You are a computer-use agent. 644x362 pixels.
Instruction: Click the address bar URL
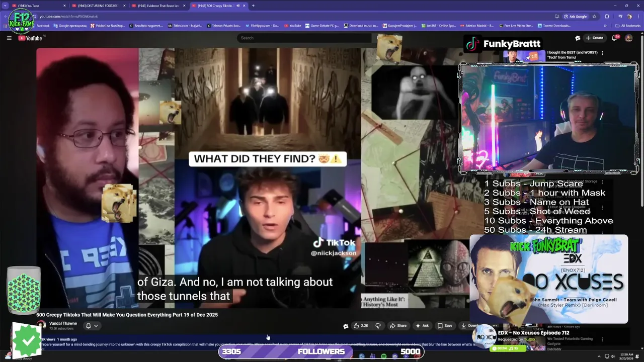(x=68, y=16)
